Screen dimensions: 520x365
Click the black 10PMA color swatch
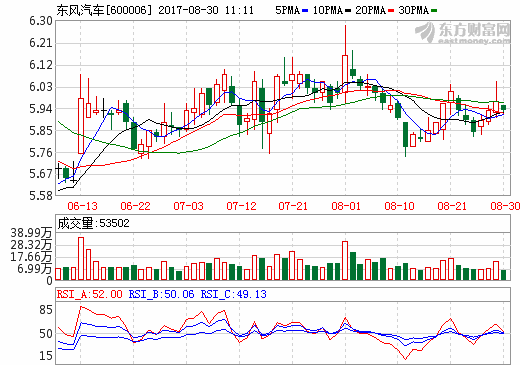(x=348, y=11)
